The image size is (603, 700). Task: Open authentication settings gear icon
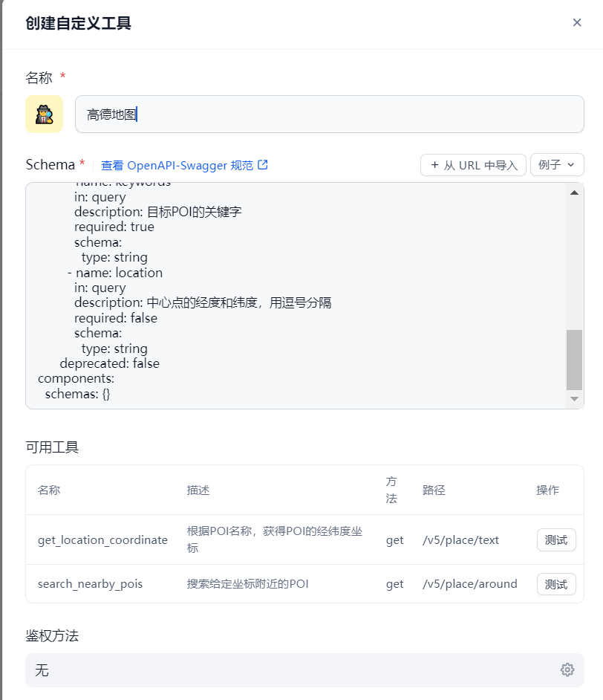point(567,670)
